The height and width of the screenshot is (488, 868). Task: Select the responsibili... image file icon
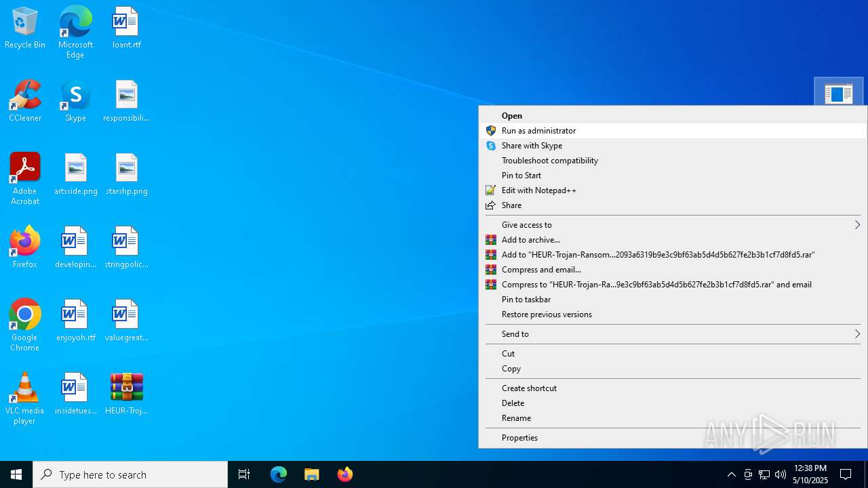(x=126, y=101)
